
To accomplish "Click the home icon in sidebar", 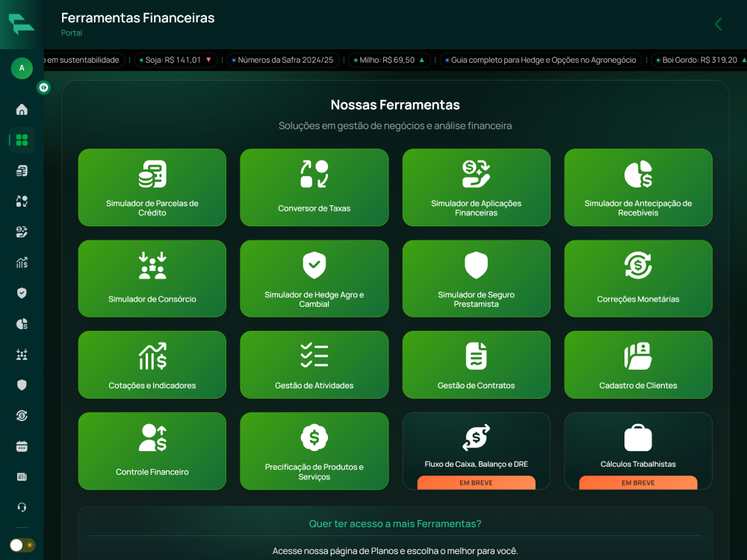I will pos(22,110).
